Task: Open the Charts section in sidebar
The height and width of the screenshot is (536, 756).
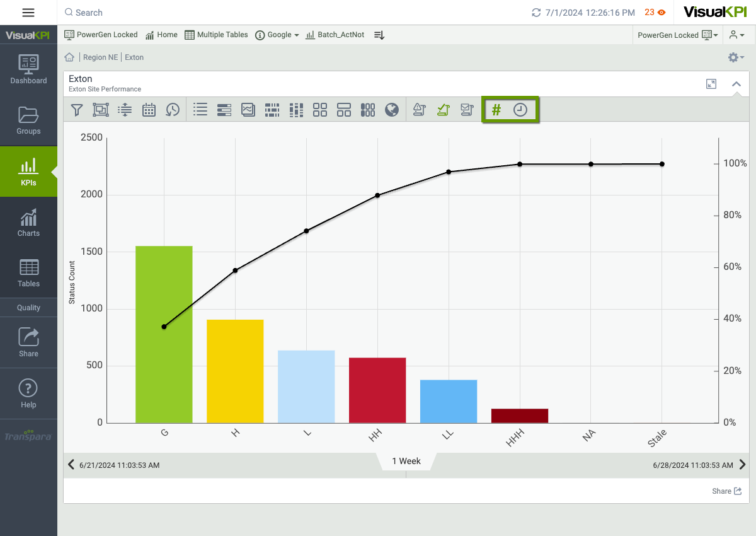Action: [x=28, y=223]
